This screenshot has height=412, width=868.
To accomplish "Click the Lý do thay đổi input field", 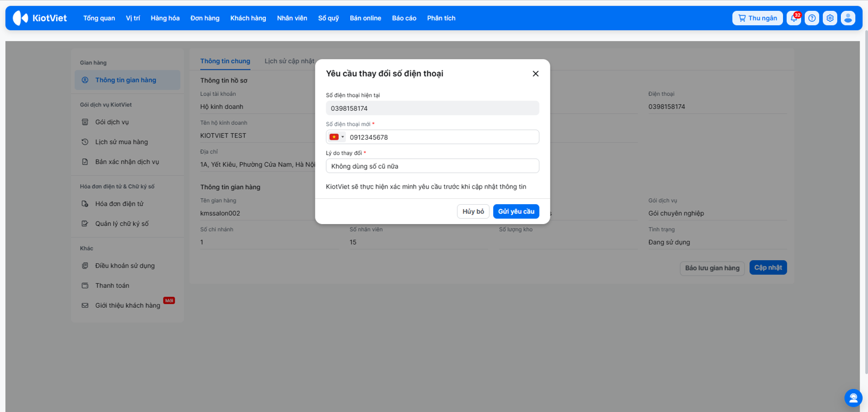I will [432, 166].
